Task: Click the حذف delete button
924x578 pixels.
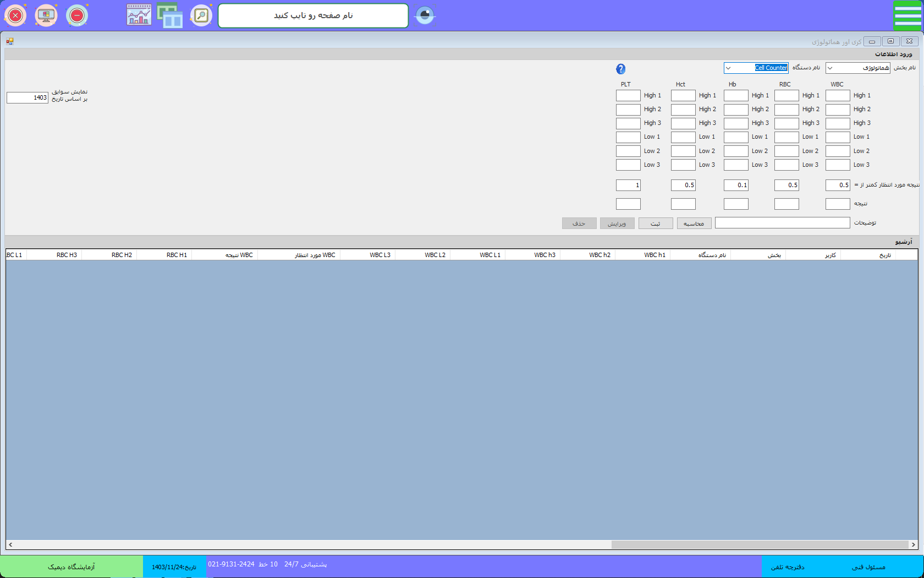Action: tap(579, 223)
